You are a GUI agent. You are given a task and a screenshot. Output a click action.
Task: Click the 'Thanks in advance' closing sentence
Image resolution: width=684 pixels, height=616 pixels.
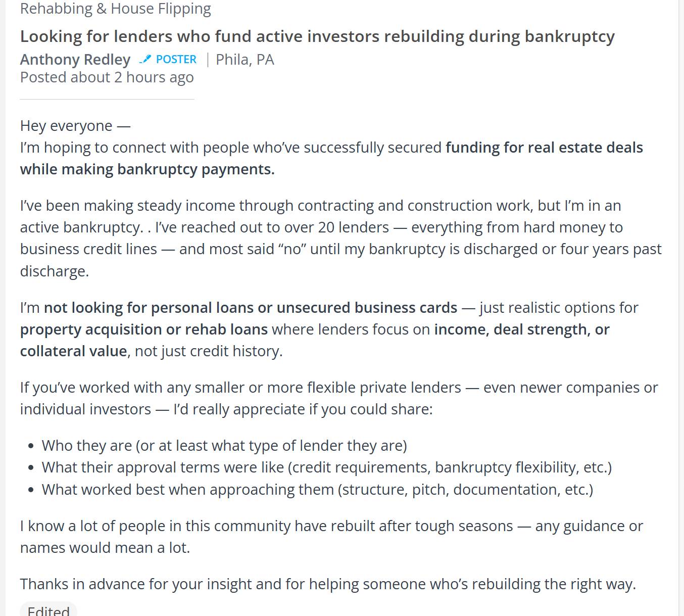pyautogui.click(x=328, y=584)
